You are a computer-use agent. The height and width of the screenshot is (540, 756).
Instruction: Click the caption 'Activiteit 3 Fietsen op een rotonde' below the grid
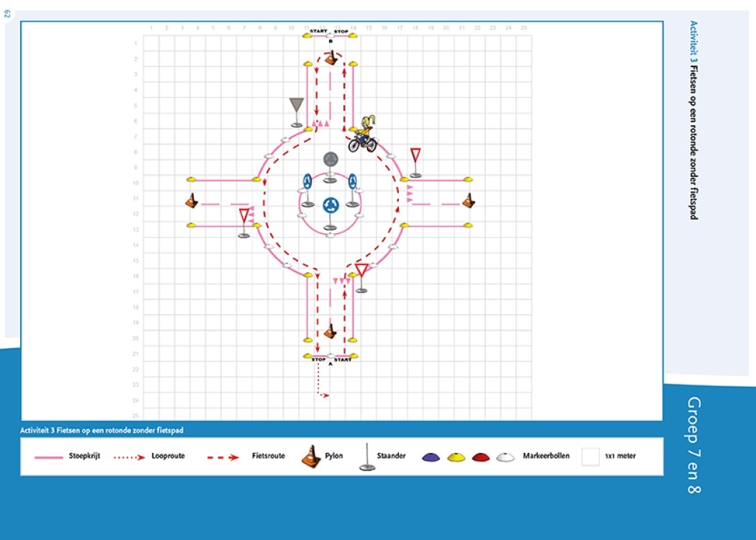(102, 430)
